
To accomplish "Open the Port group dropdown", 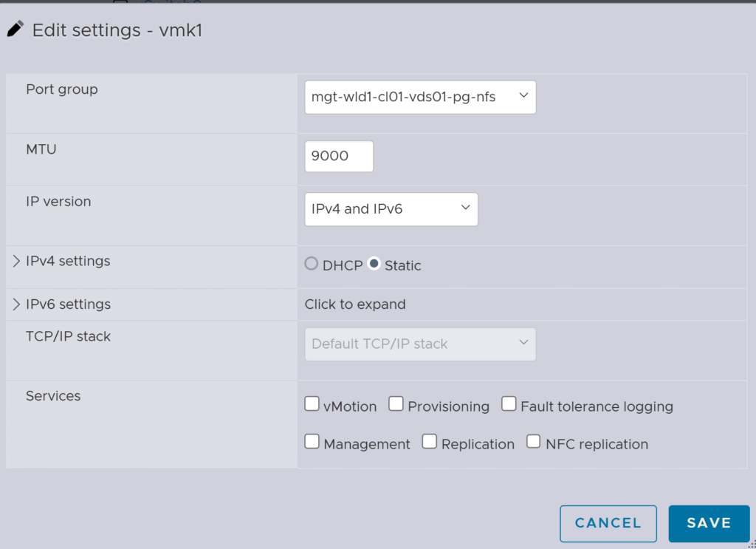I will tap(420, 97).
